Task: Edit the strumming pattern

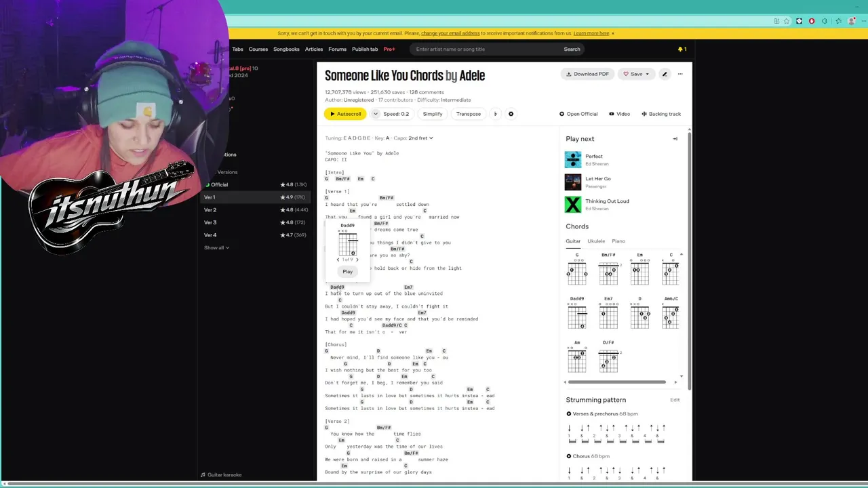Action: tap(675, 400)
